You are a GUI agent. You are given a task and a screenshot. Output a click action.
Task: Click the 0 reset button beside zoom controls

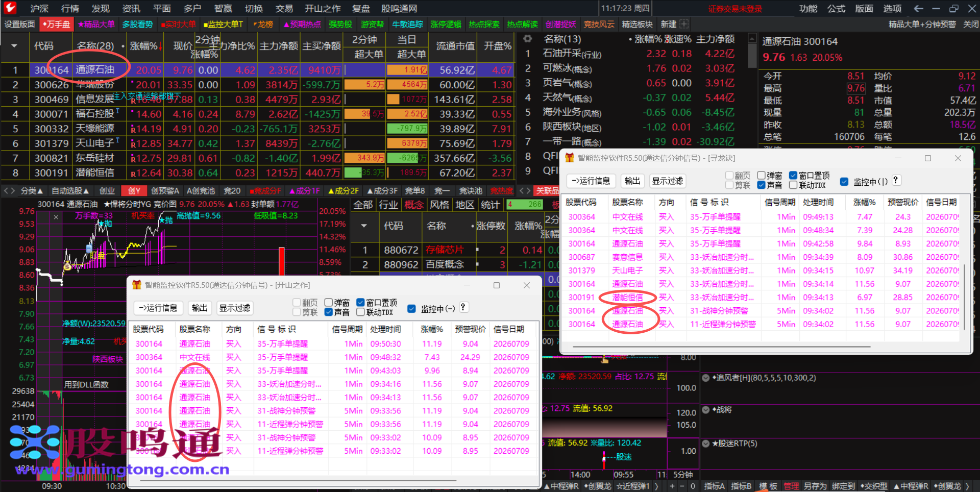pyautogui.click(x=693, y=486)
